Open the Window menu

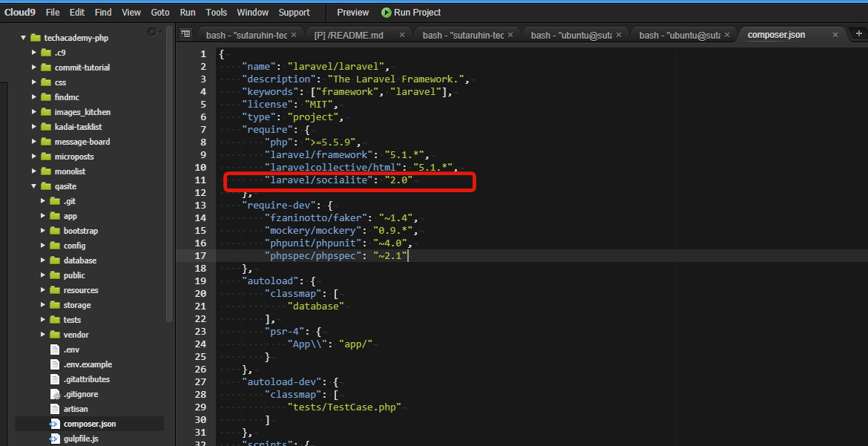(252, 12)
